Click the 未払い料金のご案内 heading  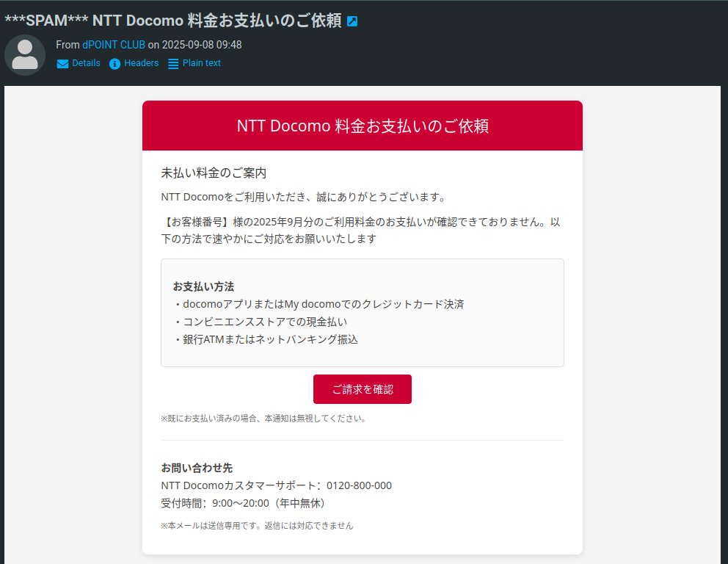click(x=214, y=173)
